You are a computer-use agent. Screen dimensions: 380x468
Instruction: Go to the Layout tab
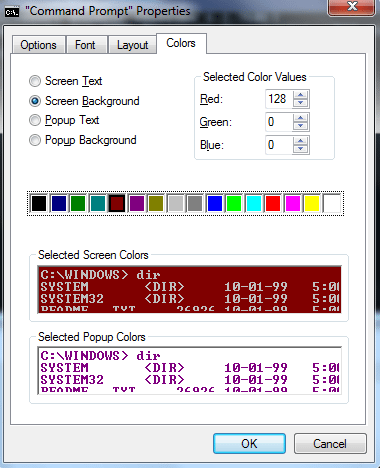(x=132, y=45)
